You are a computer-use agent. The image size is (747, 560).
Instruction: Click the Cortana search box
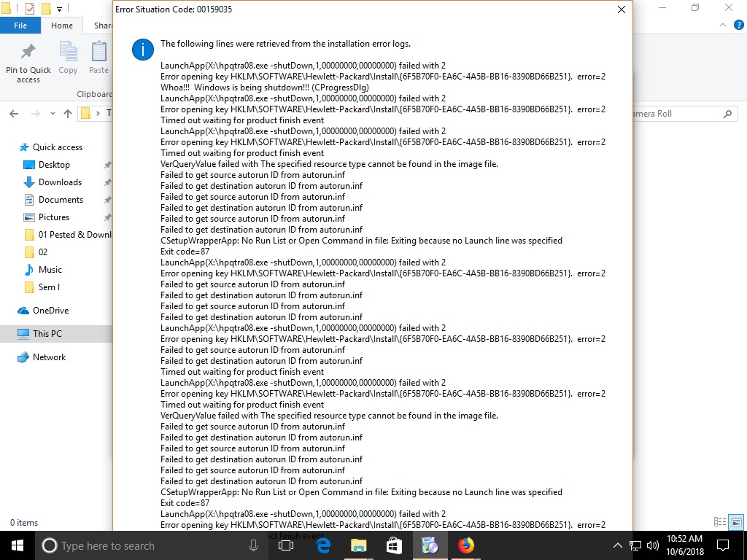tap(150, 545)
